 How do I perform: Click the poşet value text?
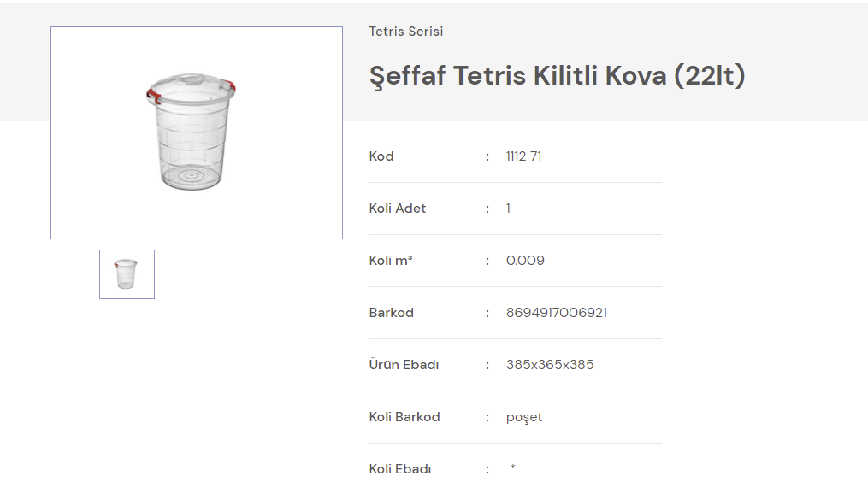click(x=524, y=417)
